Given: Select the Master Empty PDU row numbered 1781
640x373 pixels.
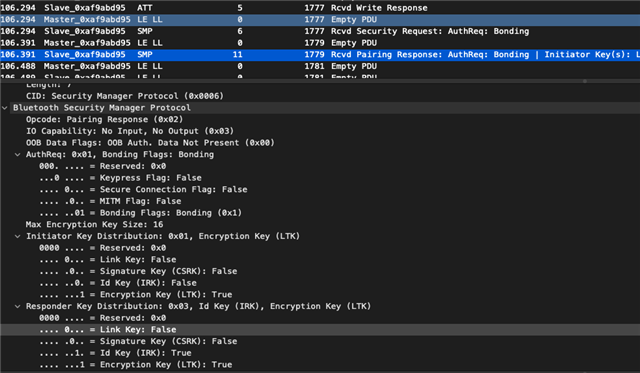Looking at the screenshot, I should tap(320, 66).
